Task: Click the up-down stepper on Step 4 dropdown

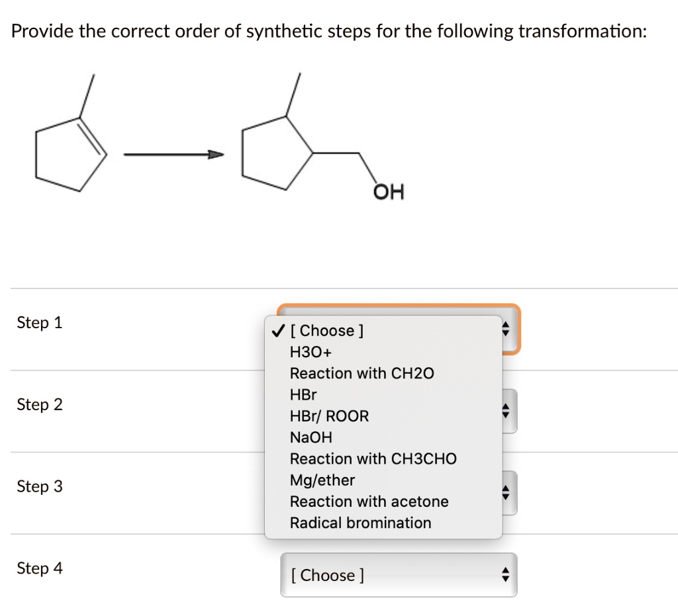Action: click(505, 575)
